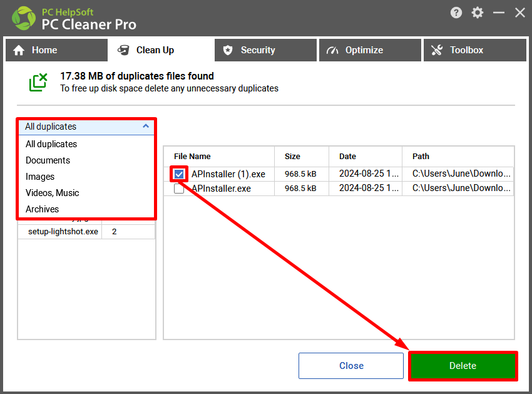Click the date cell of APInstaller (1).exe
The image size is (532, 394).
pos(366,174)
